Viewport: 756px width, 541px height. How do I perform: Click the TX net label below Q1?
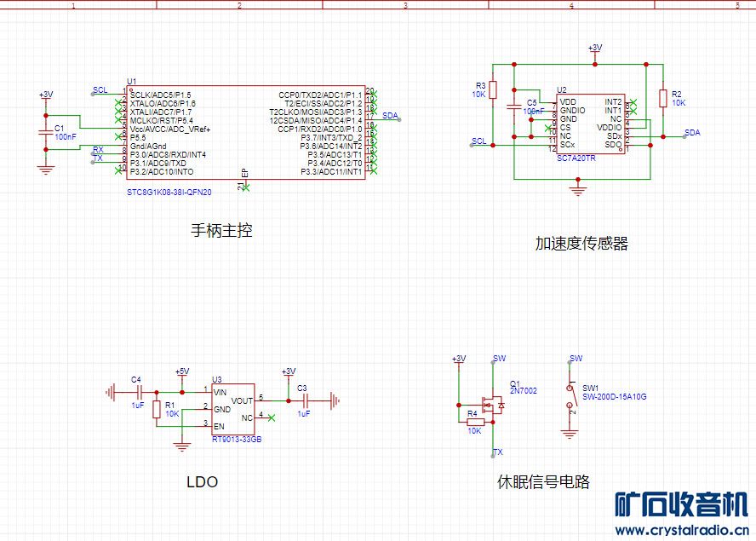pyautogui.click(x=498, y=452)
